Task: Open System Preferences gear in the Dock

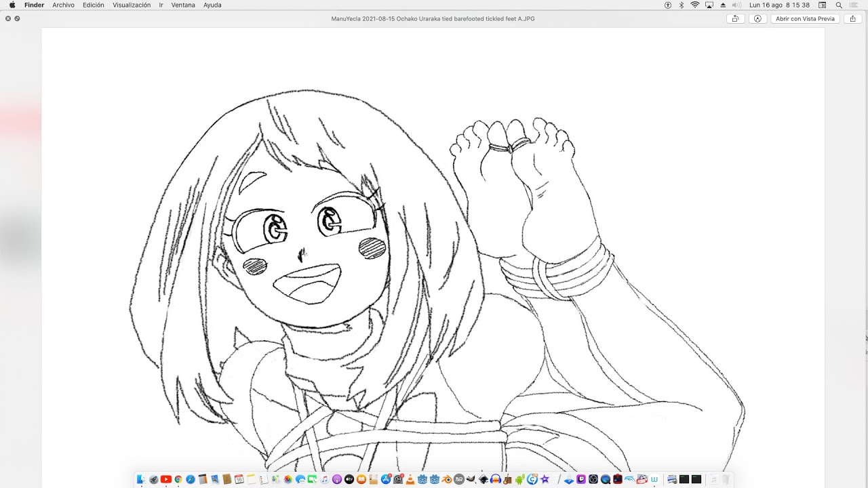Action: (x=398, y=479)
